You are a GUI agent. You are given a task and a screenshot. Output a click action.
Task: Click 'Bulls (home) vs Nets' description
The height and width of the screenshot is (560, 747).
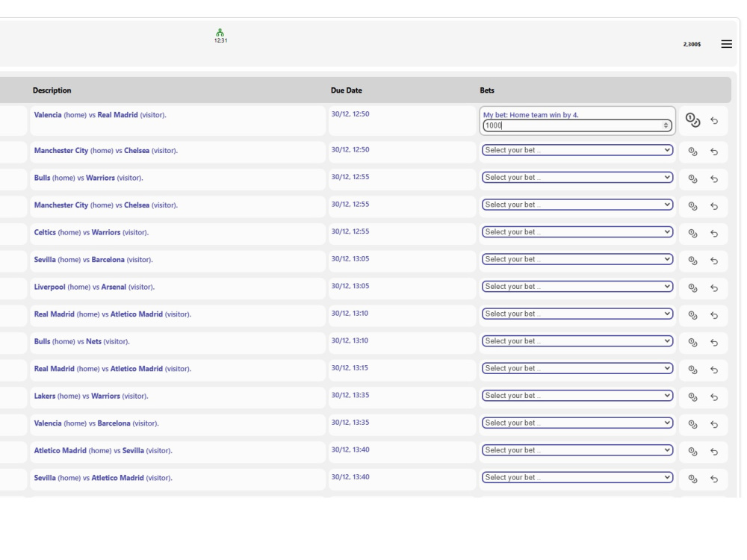[x=82, y=341]
